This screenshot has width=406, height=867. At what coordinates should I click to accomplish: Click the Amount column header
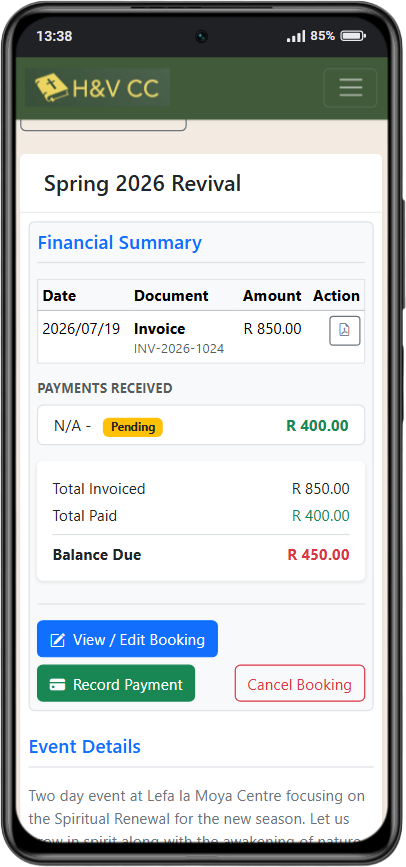tap(272, 296)
